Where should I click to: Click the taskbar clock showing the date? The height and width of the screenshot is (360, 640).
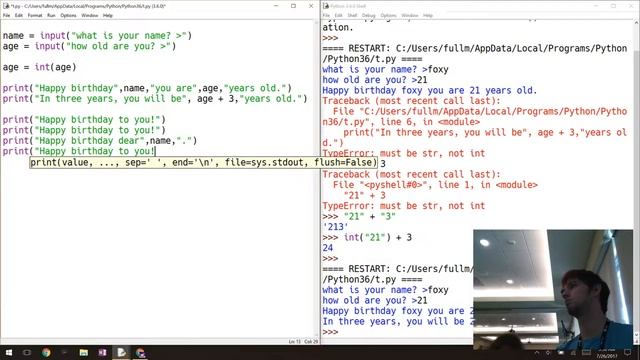click(606, 353)
